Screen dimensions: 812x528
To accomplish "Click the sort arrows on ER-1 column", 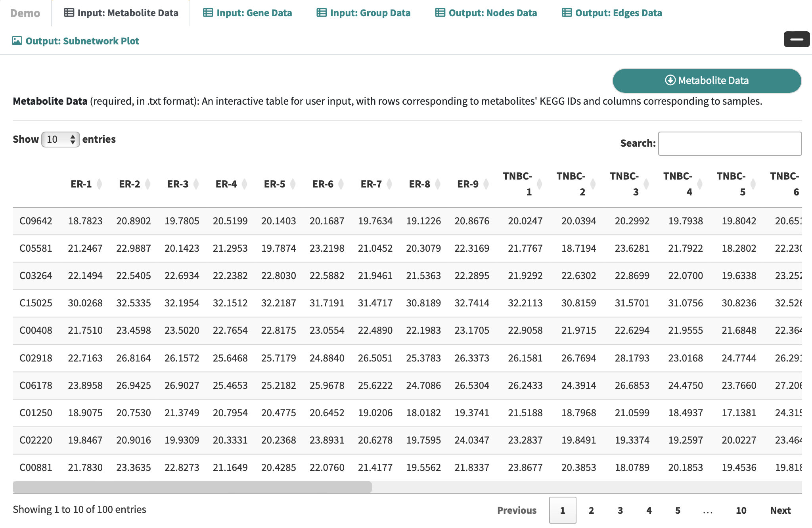I will (100, 184).
